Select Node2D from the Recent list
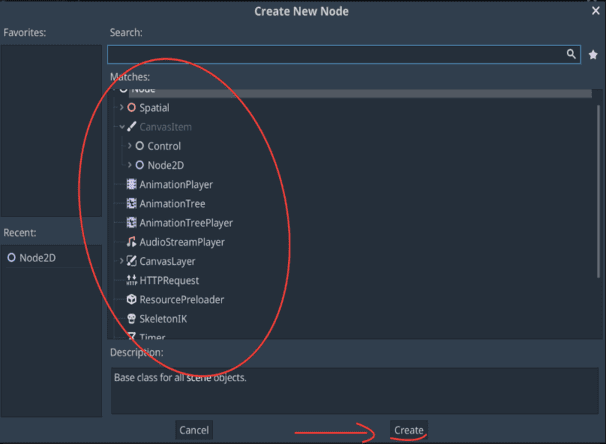 click(x=39, y=257)
